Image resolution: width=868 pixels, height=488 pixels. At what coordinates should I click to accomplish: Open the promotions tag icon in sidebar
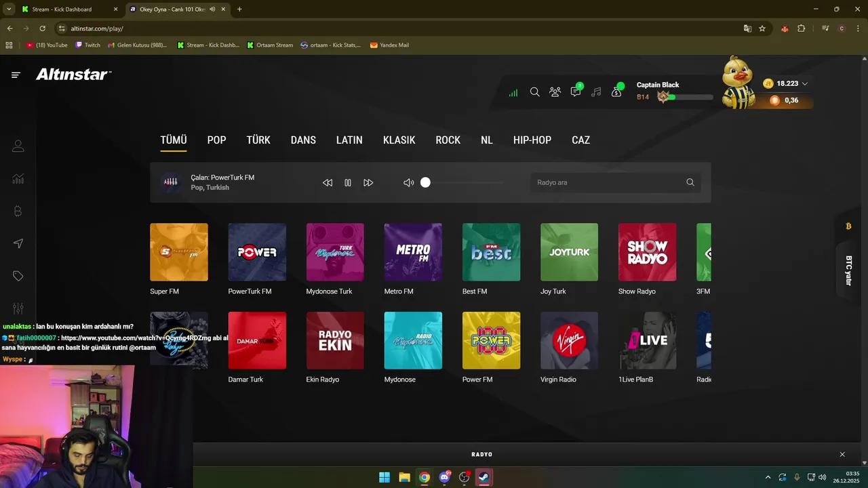(x=18, y=276)
